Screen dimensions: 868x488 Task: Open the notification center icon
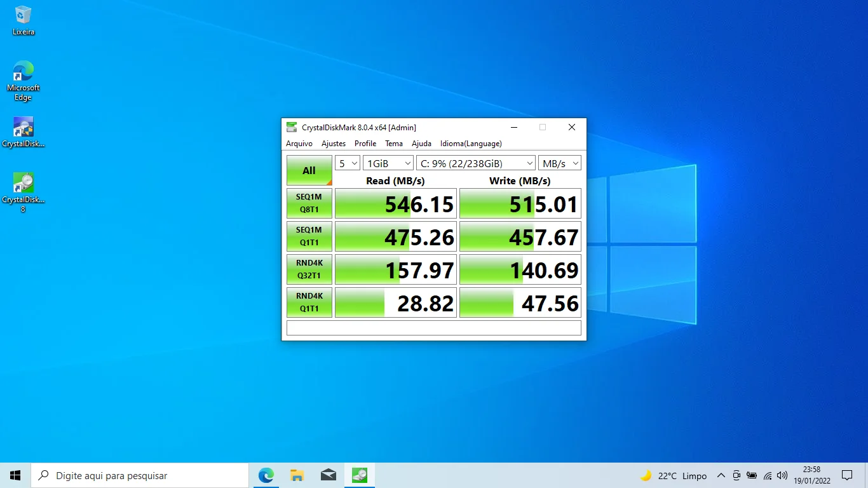[x=847, y=475]
